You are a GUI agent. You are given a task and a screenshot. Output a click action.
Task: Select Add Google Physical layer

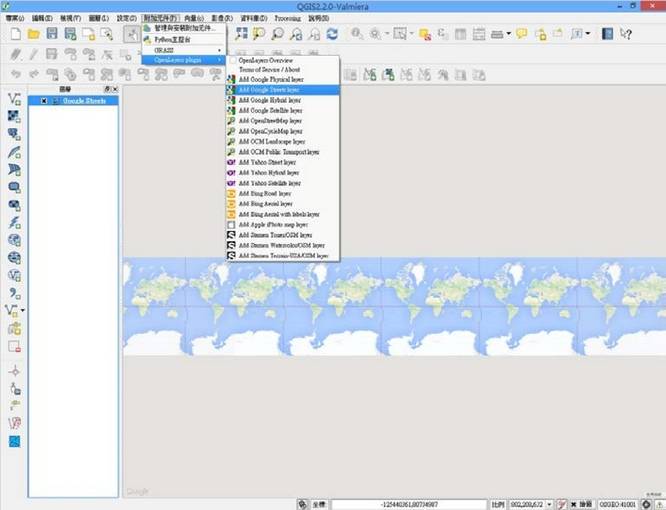[282, 79]
